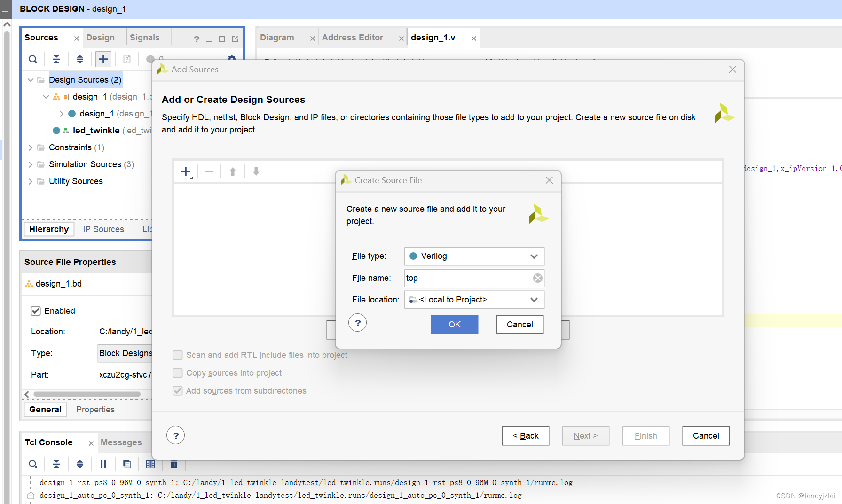Confirm with OK in Create Source File
The width and height of the screenshot is (842, 504).
(455, 325)
